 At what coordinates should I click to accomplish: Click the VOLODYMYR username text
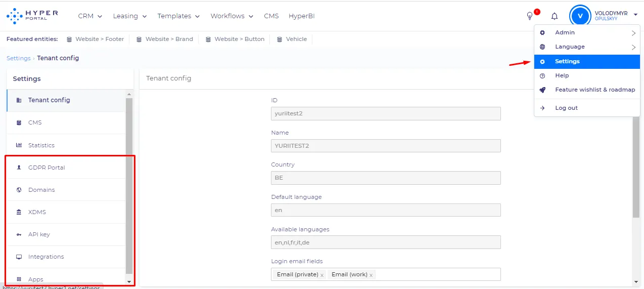[611, 13]
